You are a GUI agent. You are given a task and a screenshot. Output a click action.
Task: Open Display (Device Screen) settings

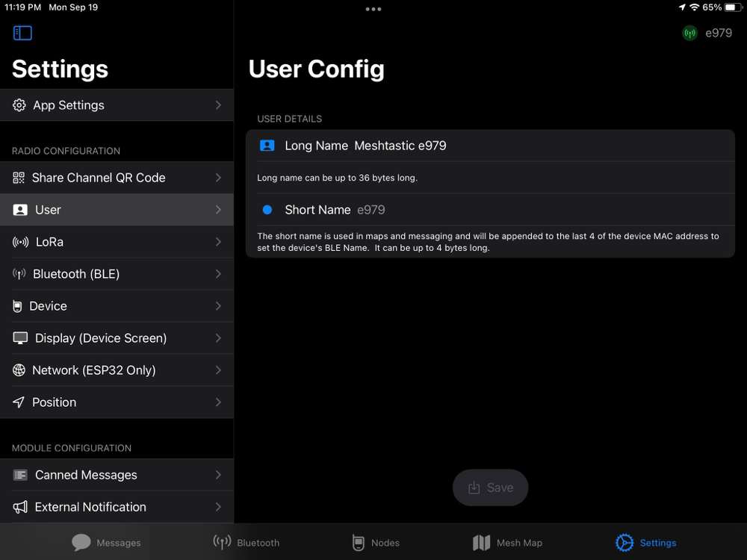(x=117, y=338)
